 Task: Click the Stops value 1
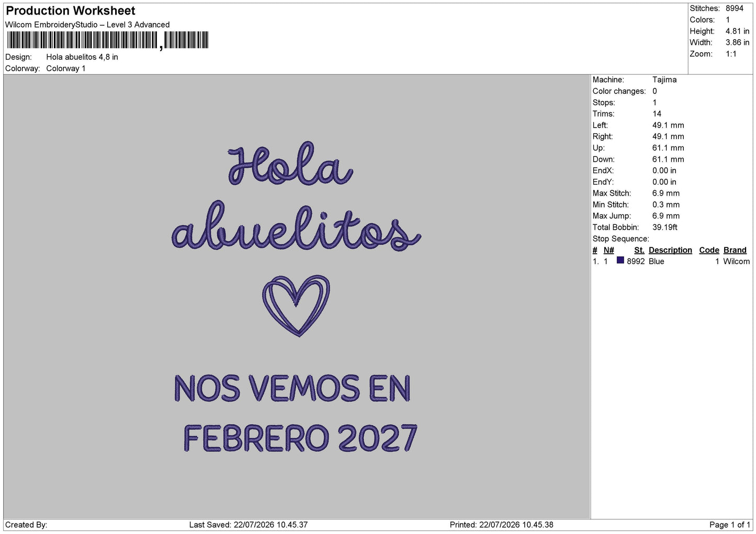pos(655,103)
